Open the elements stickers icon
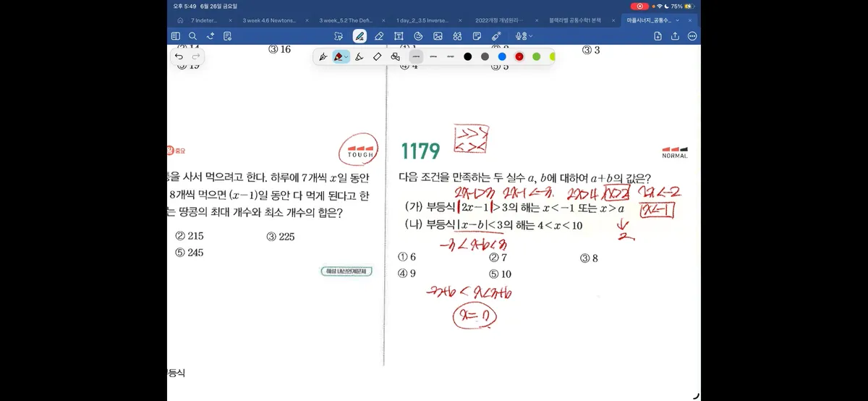 457,35
